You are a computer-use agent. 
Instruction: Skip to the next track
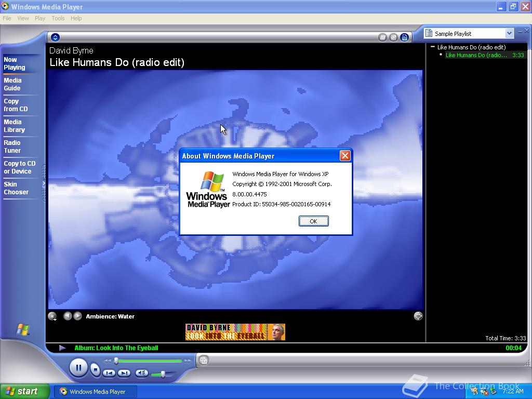click(x=124, y=373)
